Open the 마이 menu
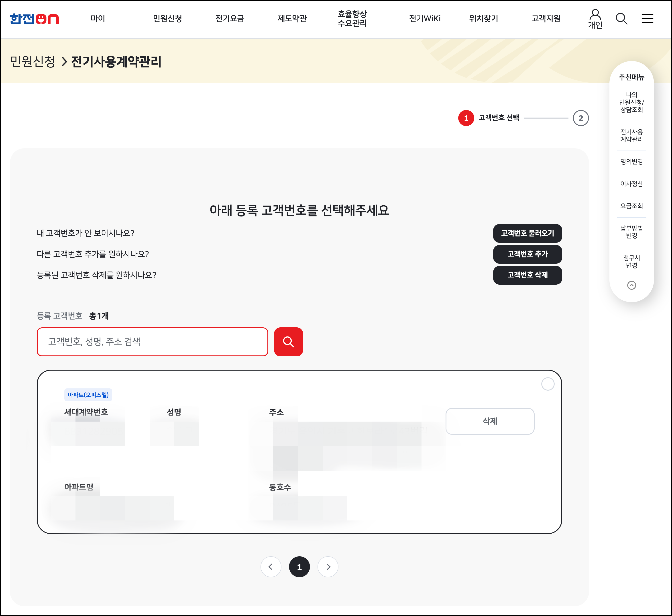The image size is (672, 616). [x=98, y=19]
